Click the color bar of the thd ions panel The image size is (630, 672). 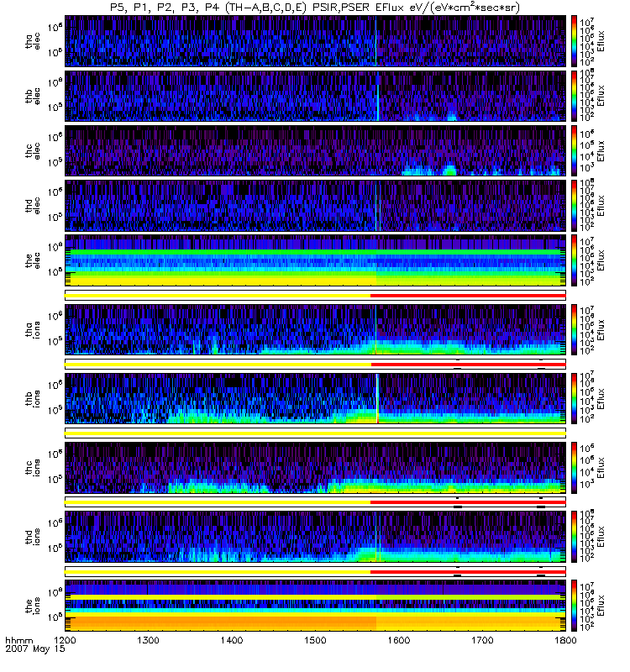point(574,537)
